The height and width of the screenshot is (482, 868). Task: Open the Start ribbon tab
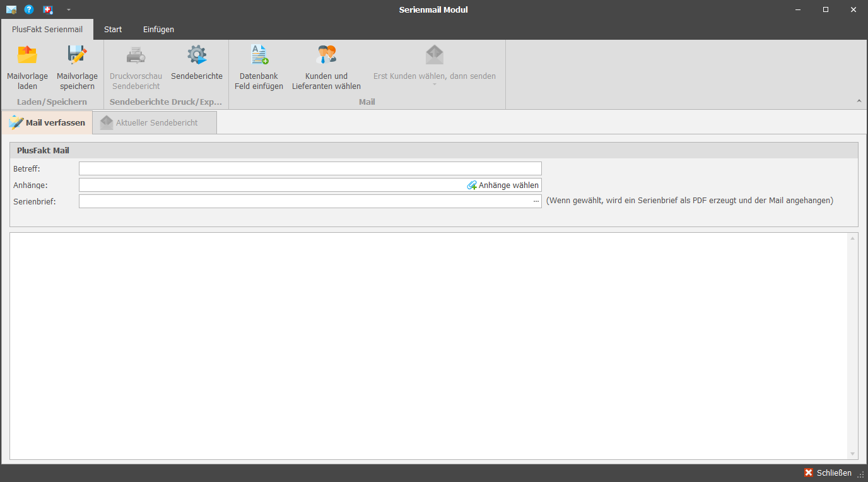(x=113, y=30)
